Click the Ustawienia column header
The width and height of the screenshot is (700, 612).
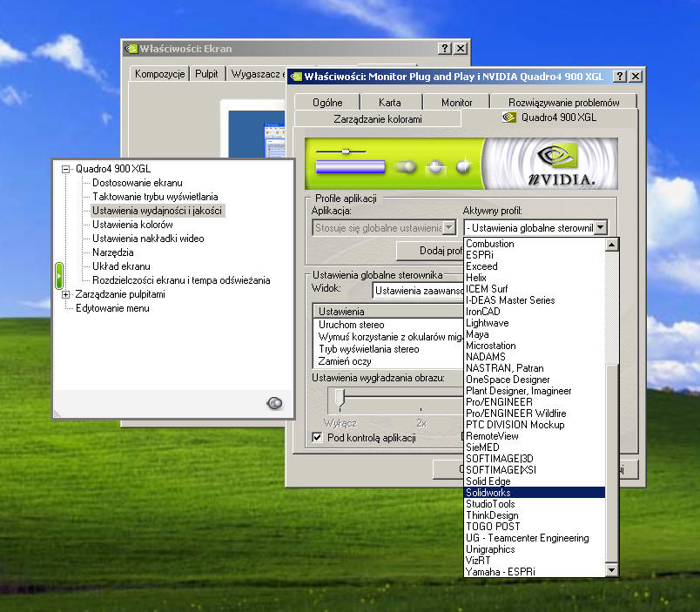[x=388, y=311]
